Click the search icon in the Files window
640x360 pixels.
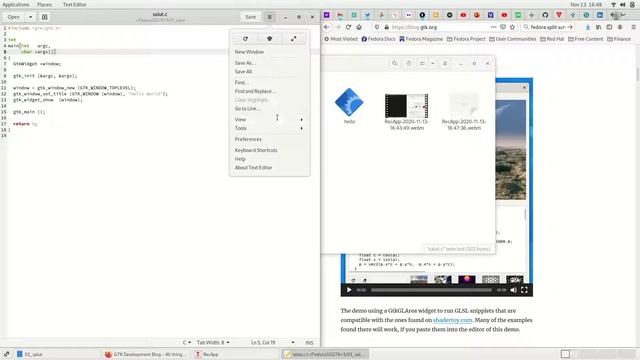click(x=394, y=63)
